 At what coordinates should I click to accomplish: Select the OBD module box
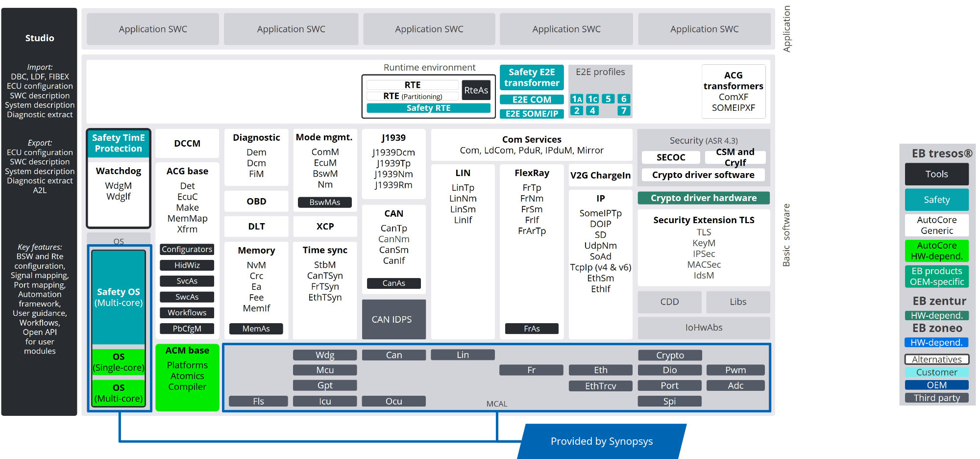click(x=256, y=201)
